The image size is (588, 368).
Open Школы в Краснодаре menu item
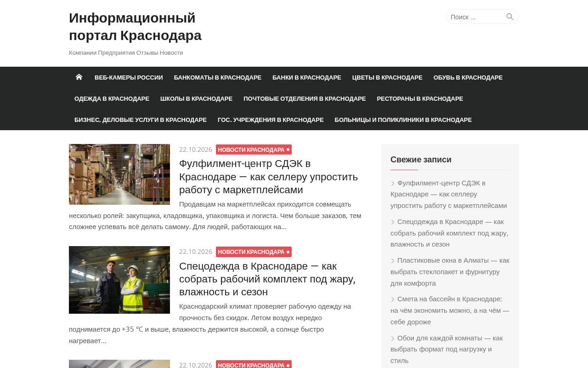(196, 98)
